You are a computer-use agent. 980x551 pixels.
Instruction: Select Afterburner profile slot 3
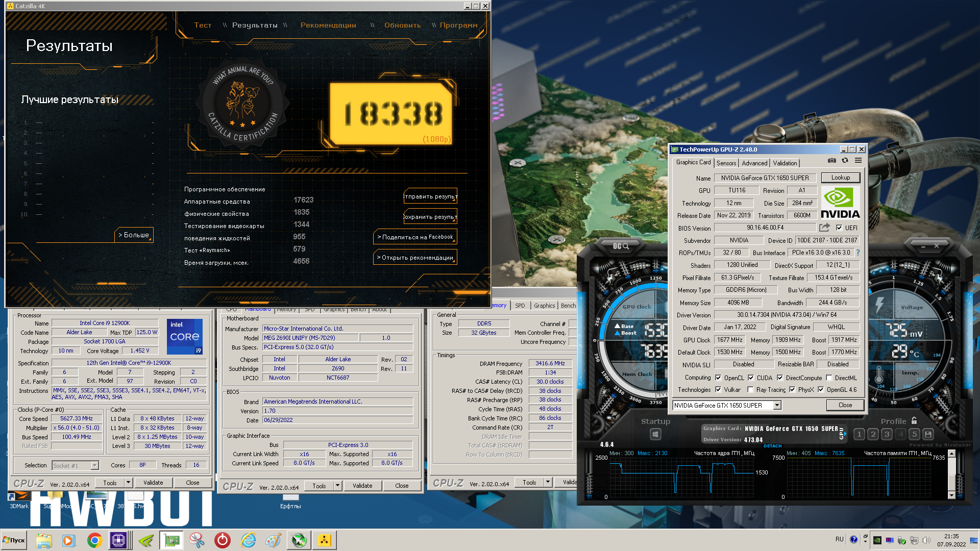click(887, 434)
